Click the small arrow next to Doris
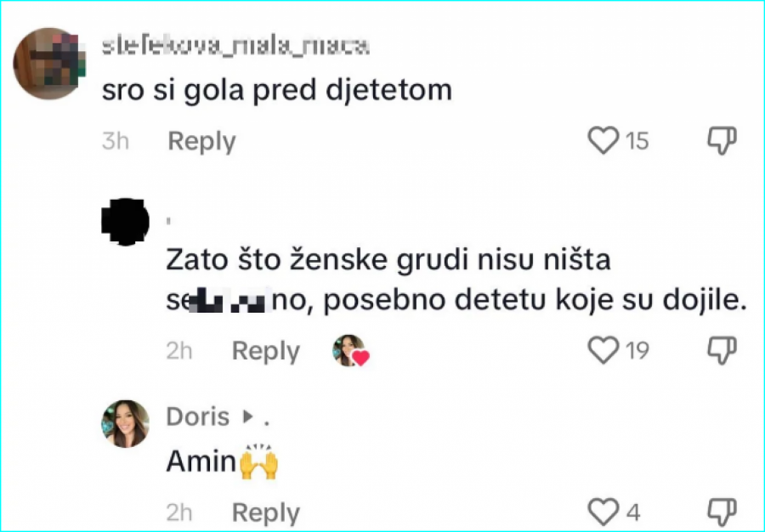Screen dimensions: 765x532 coord(248,417)
